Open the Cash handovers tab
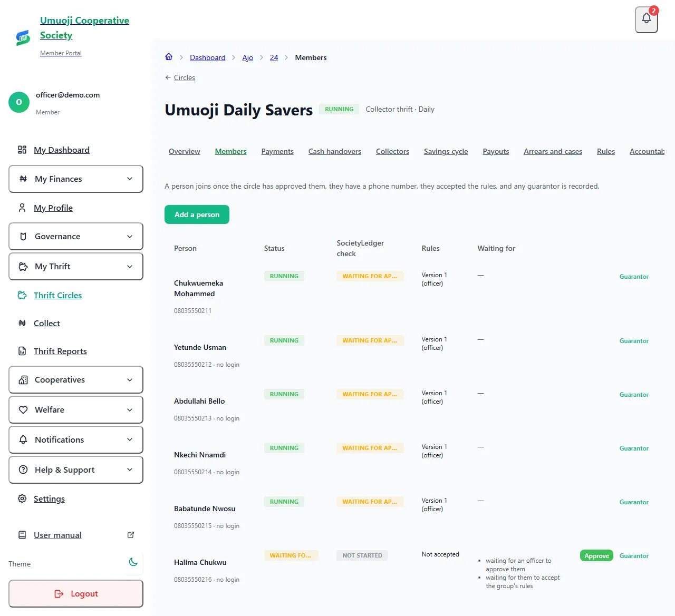This screenshot has width=675, height=616. [335, 151]
